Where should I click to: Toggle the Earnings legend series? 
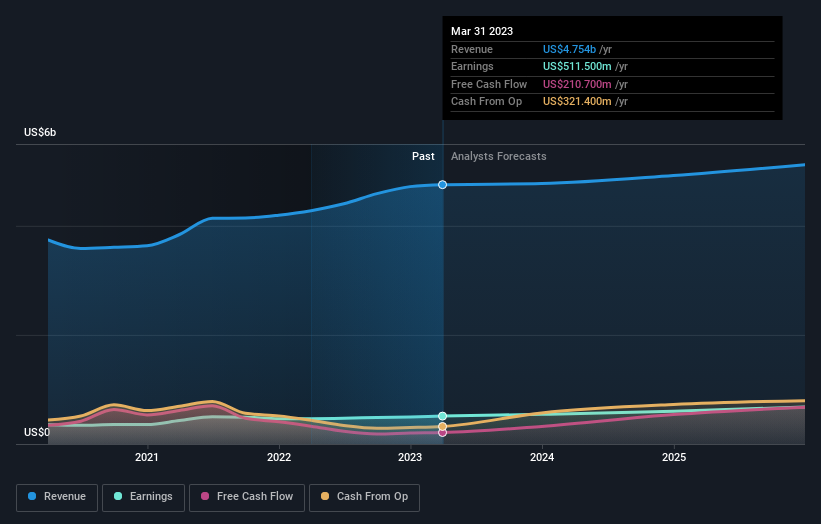pyautogui.click(x=143, y=497)
